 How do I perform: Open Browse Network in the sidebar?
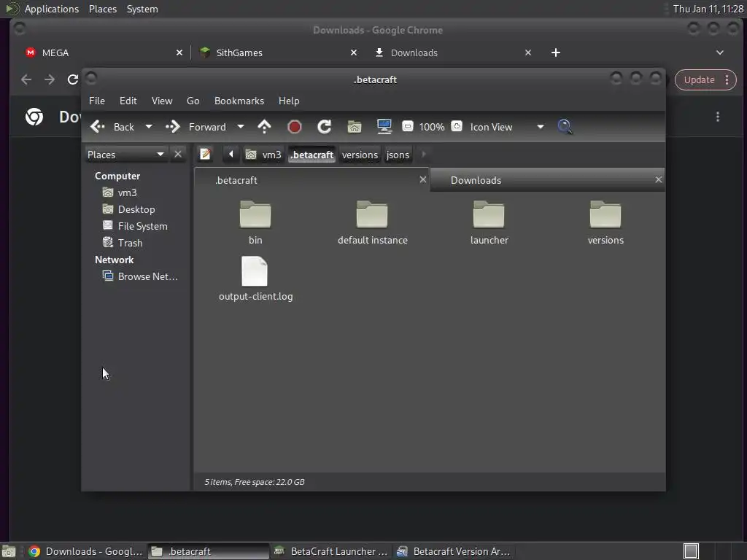147,276
